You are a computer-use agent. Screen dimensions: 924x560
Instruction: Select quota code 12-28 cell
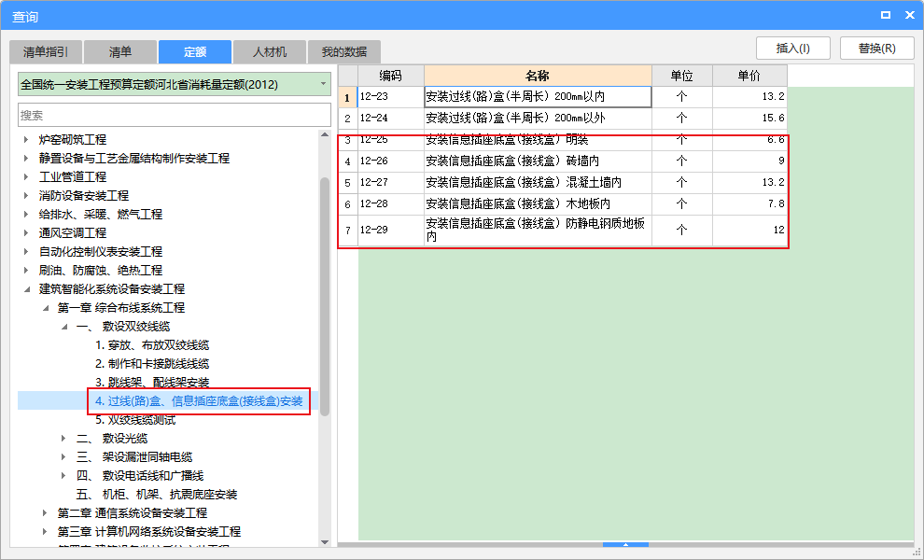[x=391, y=204]
